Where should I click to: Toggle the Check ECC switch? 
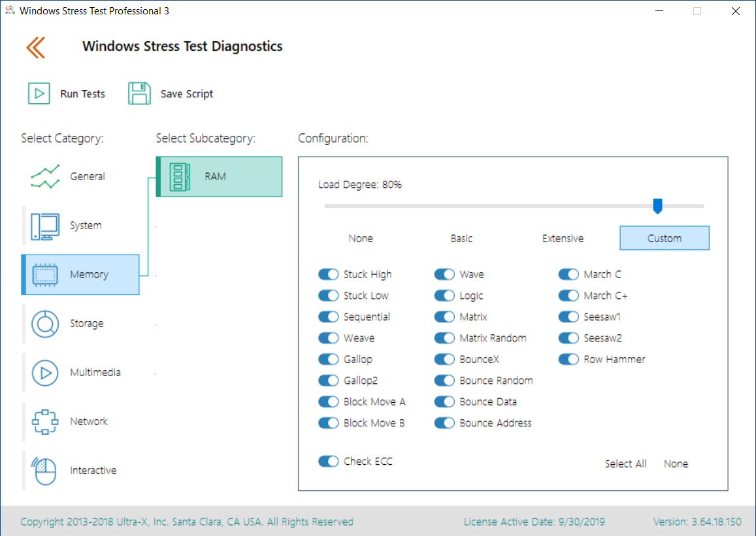pos(328,462)
